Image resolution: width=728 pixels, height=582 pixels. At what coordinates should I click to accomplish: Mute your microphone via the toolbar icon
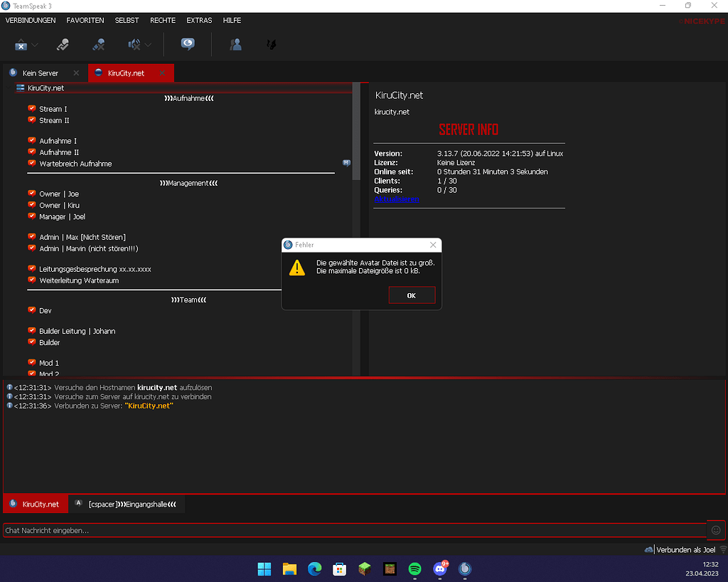[98, 44]
